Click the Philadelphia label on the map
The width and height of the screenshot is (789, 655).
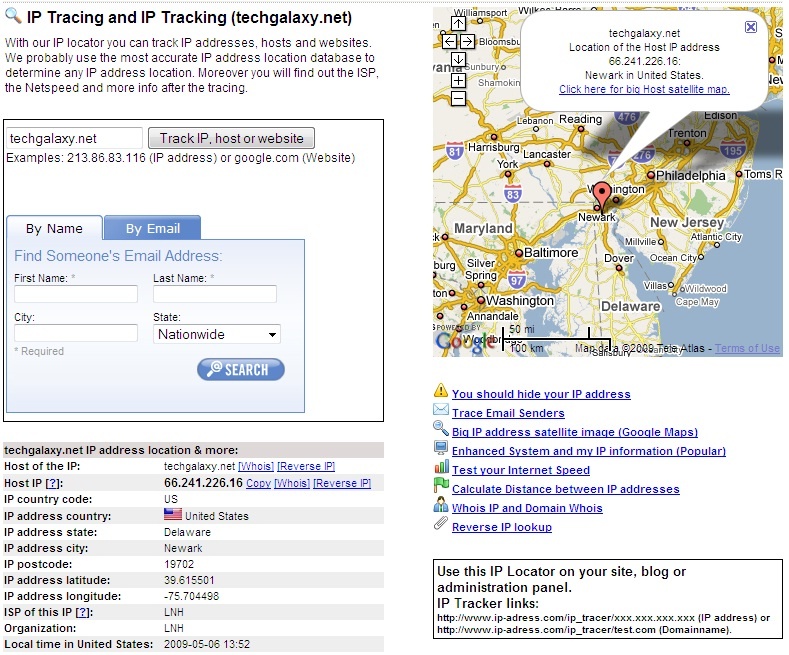(x=690, y=176)
